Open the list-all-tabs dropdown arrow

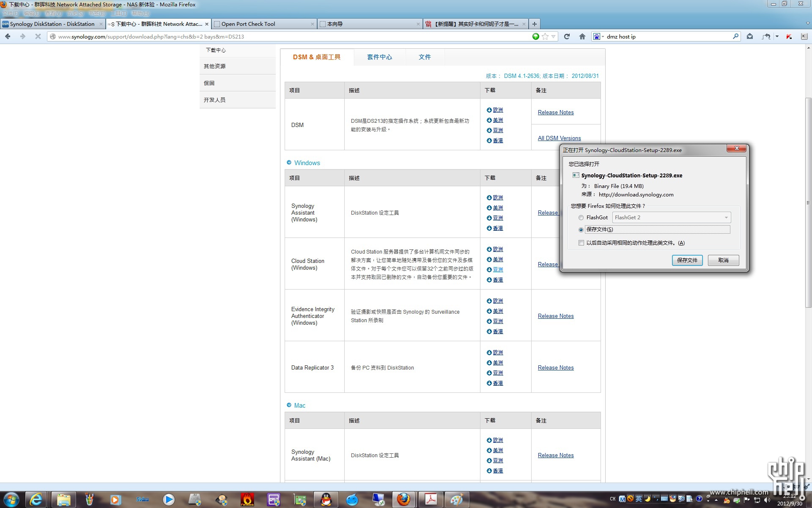[808, 24]
